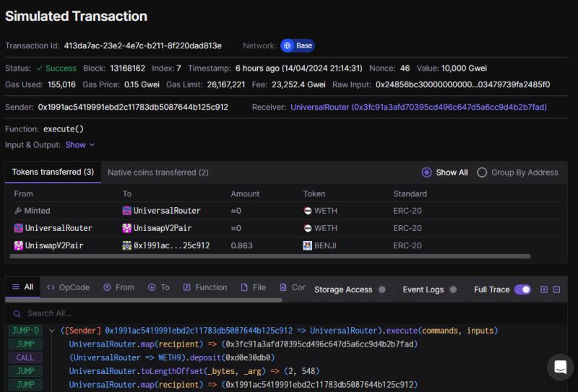Select the All trace filter tab

point(23,287)
